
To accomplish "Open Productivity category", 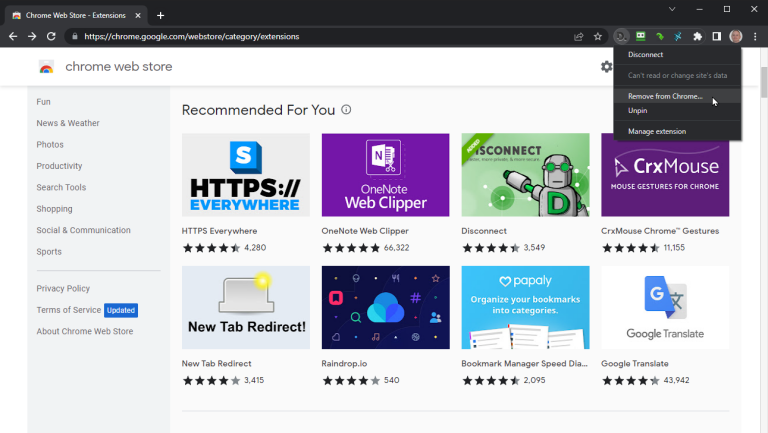I will tap(59, 166).
